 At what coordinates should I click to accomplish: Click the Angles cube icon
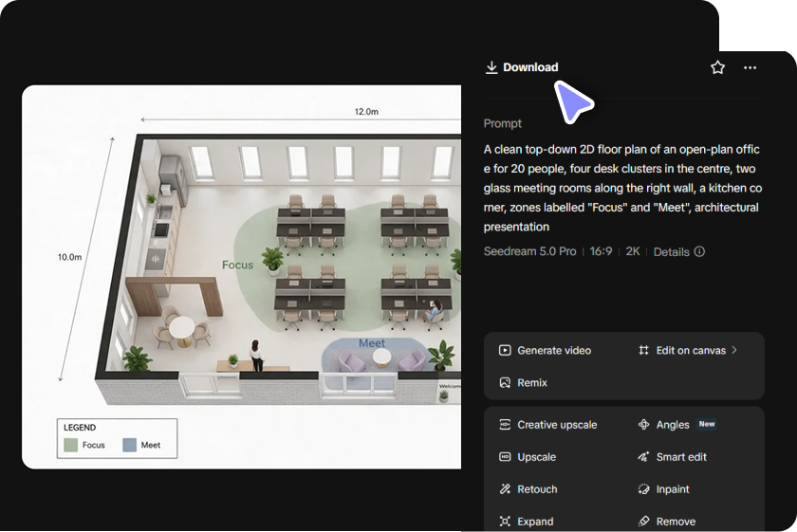tap(643, 424)
